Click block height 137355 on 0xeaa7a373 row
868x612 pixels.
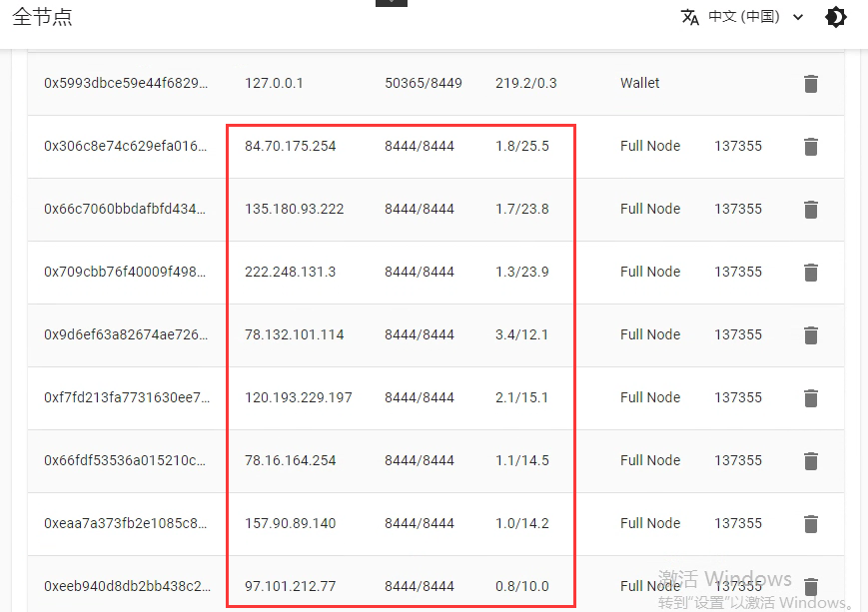[x=738, y=523]
